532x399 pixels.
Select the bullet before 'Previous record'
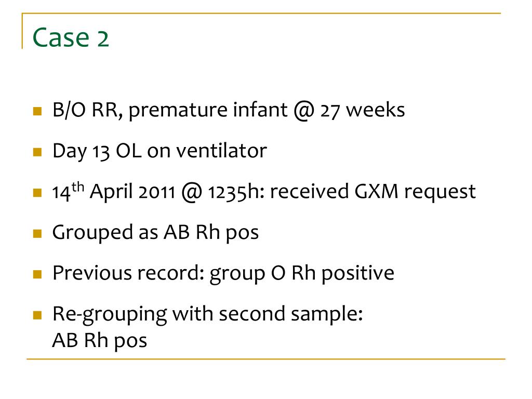pyautogui.click(x=37, y=274)
